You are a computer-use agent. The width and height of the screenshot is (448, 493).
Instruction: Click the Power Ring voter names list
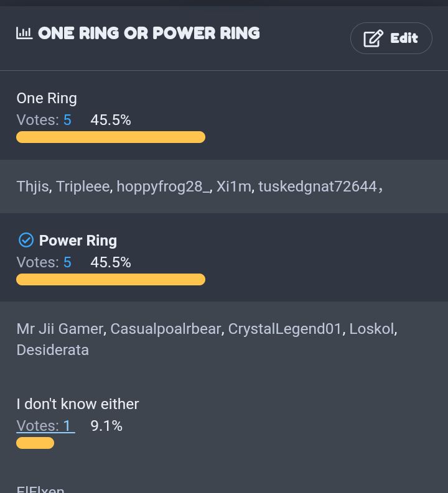coord(207,339)
